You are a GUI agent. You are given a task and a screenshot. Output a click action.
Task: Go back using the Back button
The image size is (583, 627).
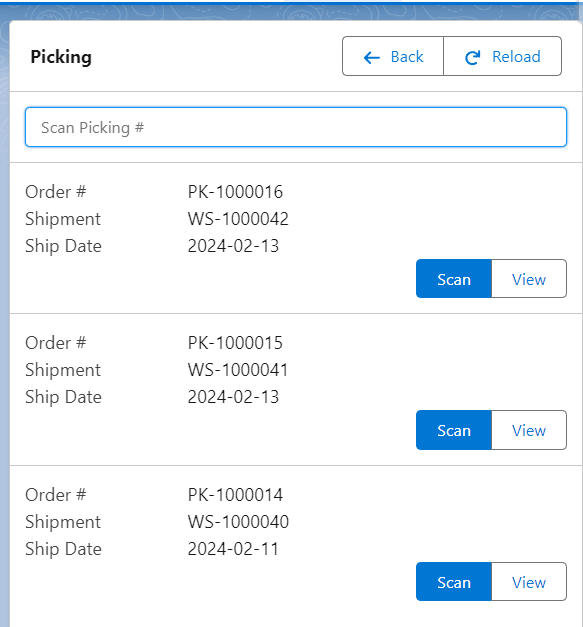point(393,56)
